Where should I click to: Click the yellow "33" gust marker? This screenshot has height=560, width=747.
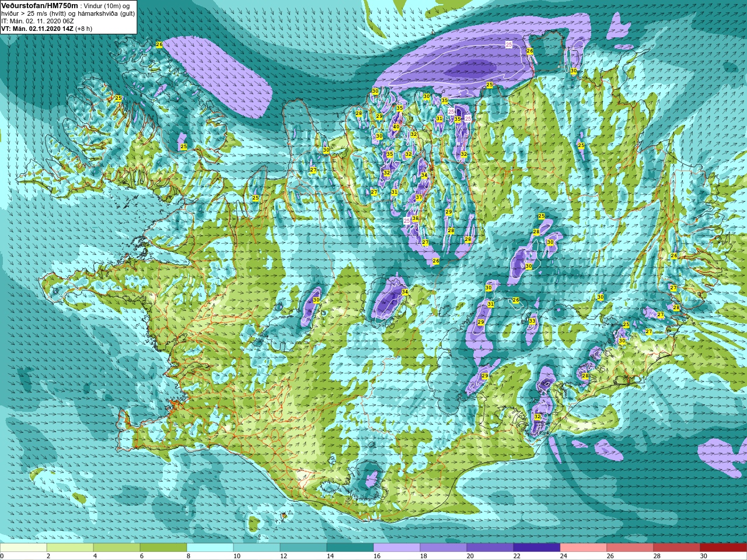click(532, 321)
